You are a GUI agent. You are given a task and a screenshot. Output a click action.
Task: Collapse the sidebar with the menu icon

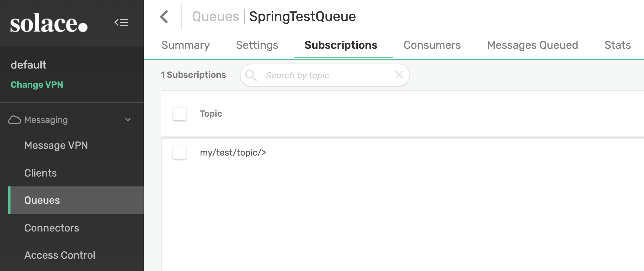click(121, 23)
